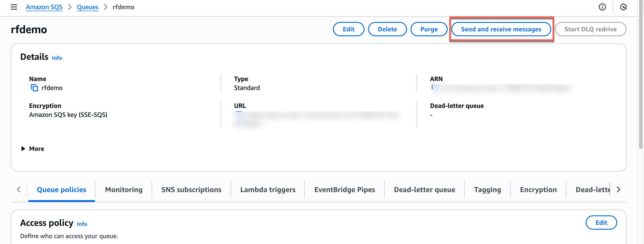The height and width of the screenshot is (244, 644).
Task: Select the Tagging tab
Action: click(x=487, y=189)
